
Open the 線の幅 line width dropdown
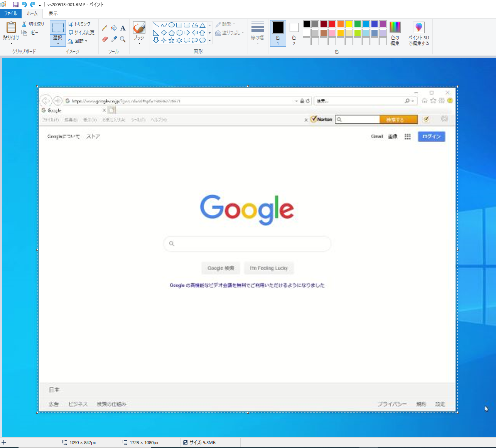pos(258,33)
